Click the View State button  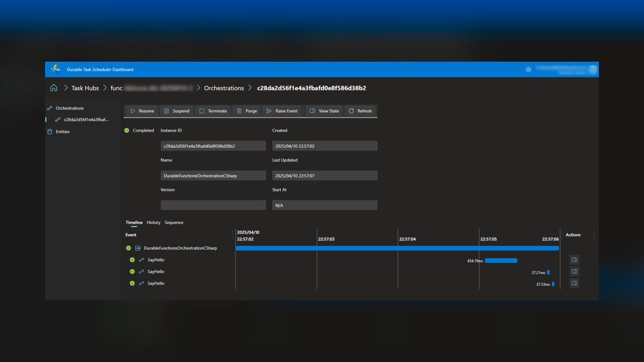325,111
